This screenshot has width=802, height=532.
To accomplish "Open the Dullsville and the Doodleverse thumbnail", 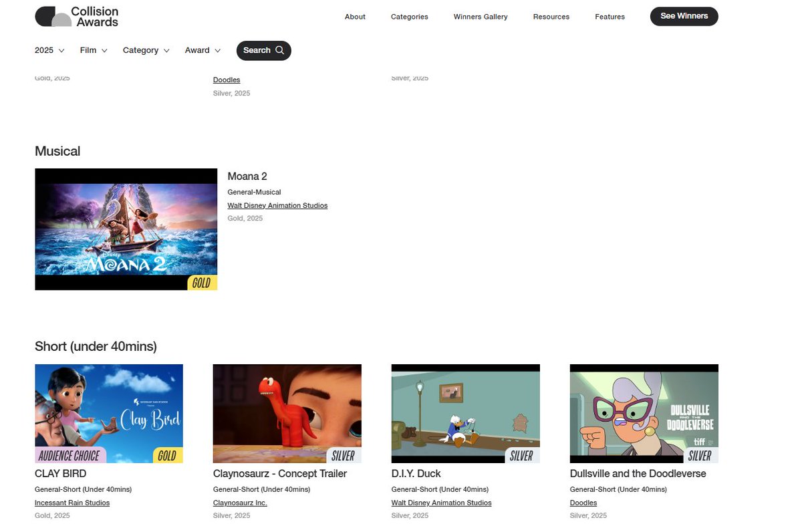I will tap(644, 414).
